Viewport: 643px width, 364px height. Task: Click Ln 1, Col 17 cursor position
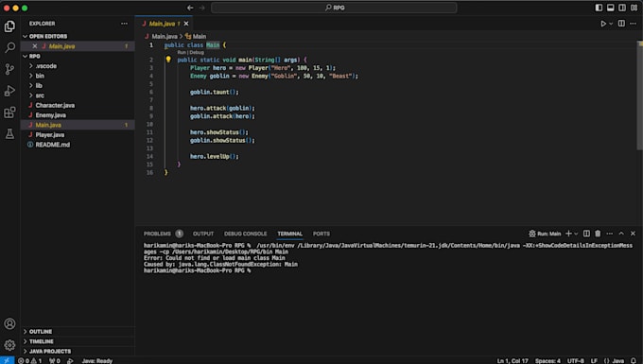tap(513, 360)
